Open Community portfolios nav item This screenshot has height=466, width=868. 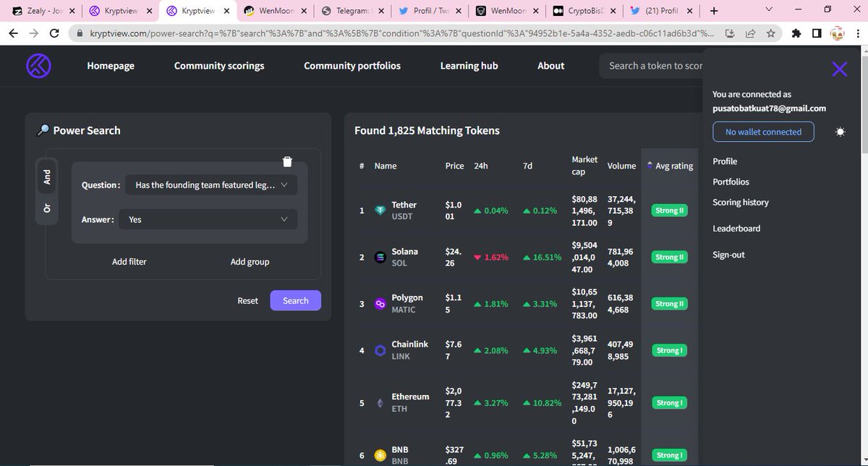pos(352,65)
